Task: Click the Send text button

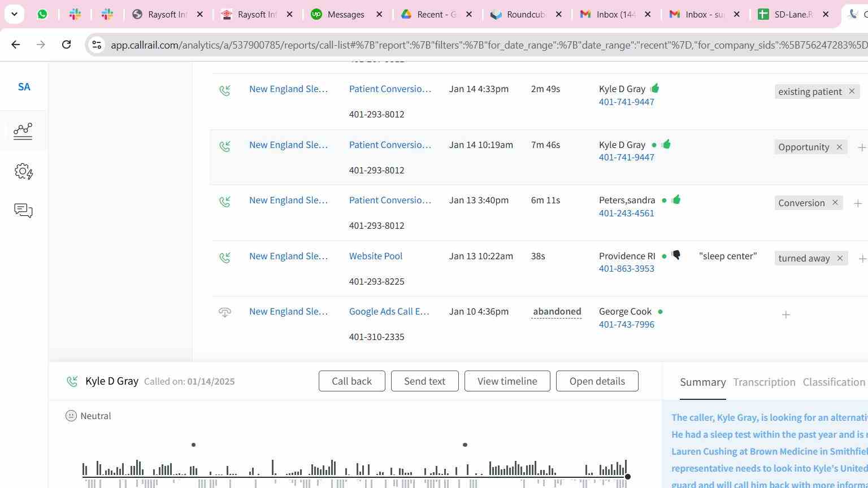Action: pos(424,381)
